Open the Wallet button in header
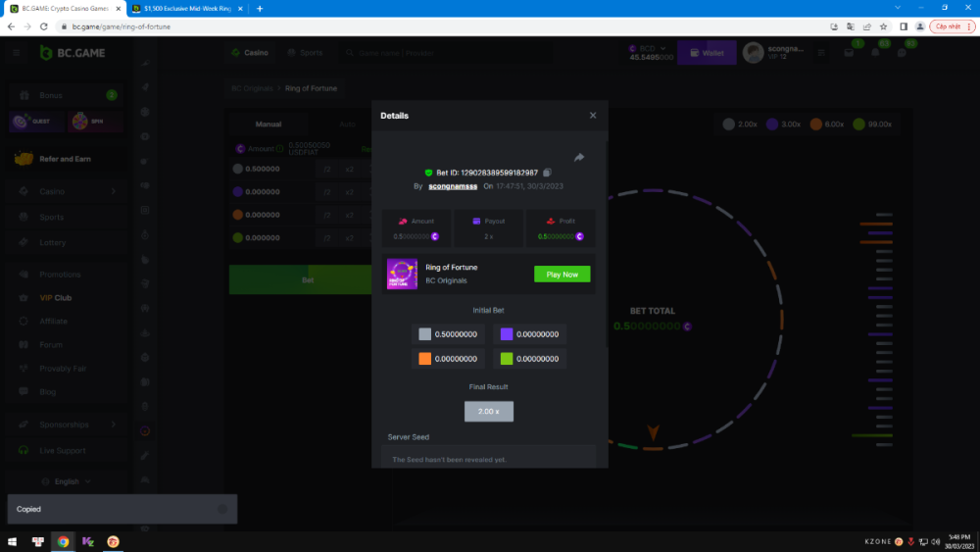This screenshot has width=980, height=552. click(707, 52)
